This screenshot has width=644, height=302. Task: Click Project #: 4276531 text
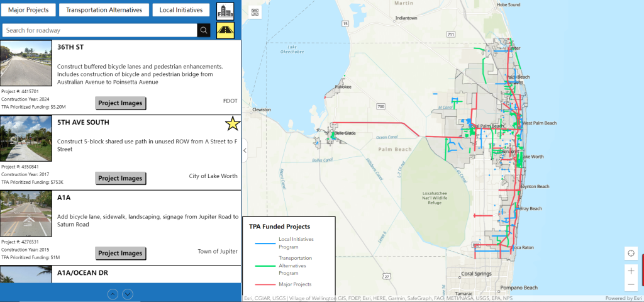(19, 242)
